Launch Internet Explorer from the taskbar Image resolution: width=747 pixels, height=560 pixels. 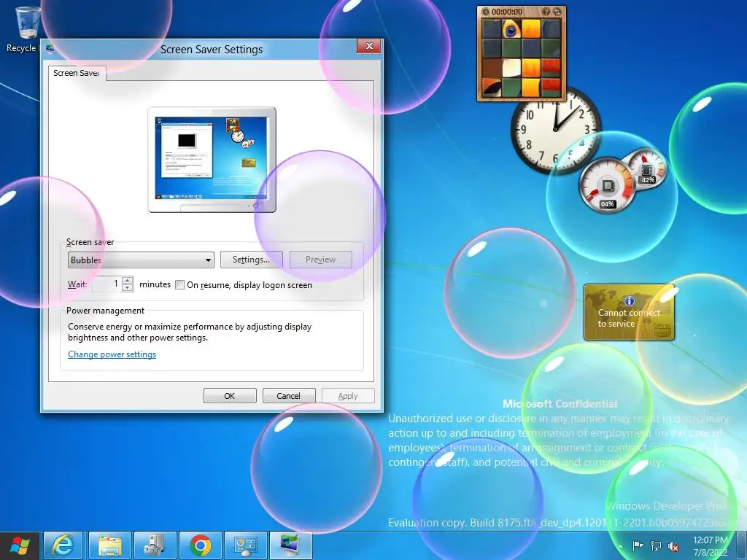[63, 545]
